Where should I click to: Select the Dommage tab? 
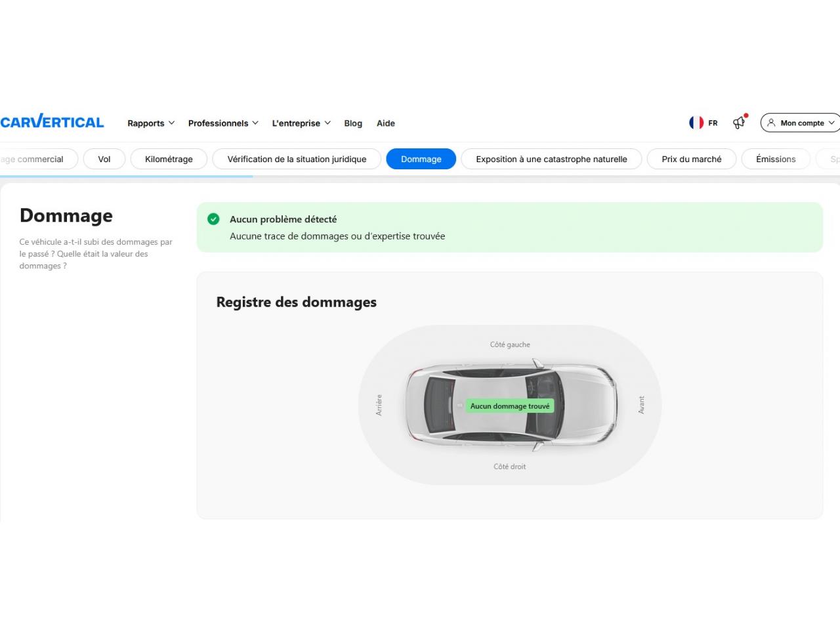click(x=421, y=159)
